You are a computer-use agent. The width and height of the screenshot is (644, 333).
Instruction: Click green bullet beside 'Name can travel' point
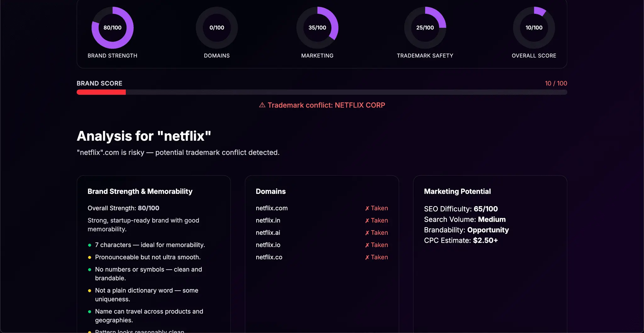[90, 312]
